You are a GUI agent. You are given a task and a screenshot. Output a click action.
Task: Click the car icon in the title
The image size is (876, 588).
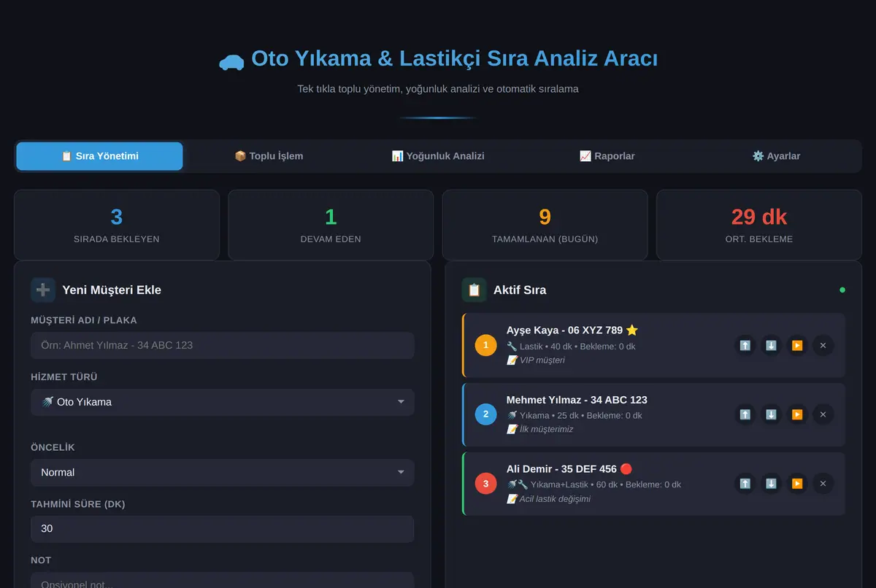coord(231,61)
